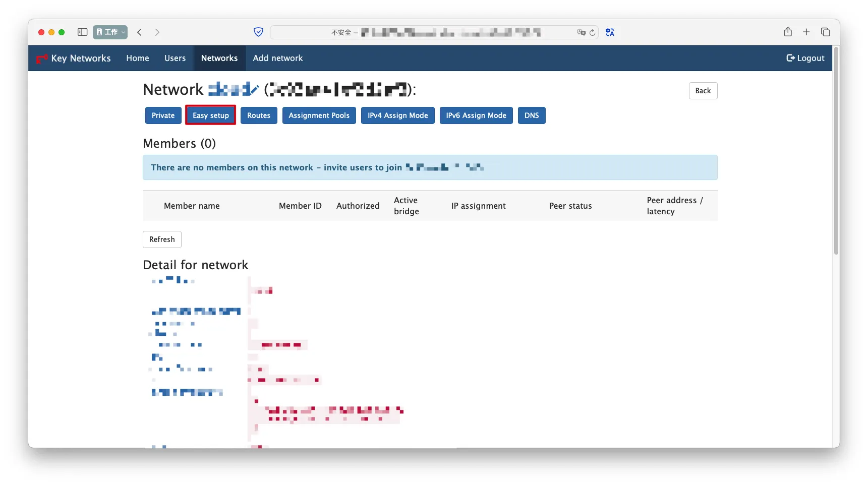The height and width of the screenshot is (485, 868).
Task: Open the Users menu item
Action: tap(175, 58)
